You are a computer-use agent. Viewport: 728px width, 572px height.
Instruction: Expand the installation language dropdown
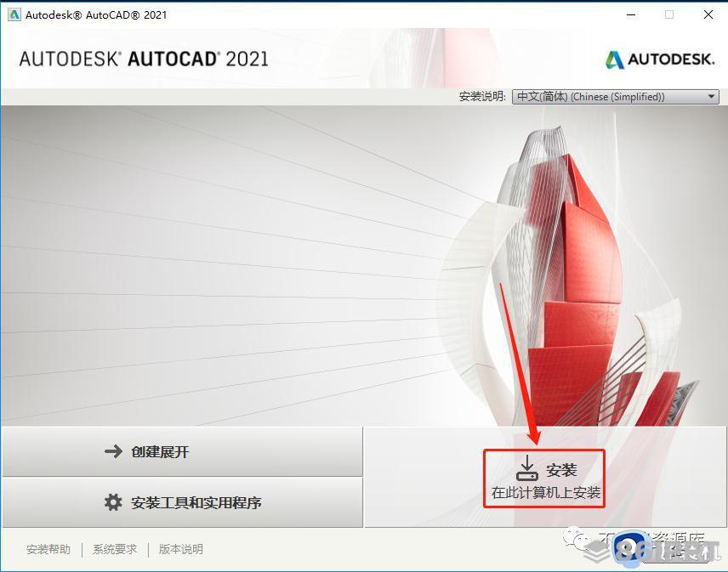(x=615, y=97)
